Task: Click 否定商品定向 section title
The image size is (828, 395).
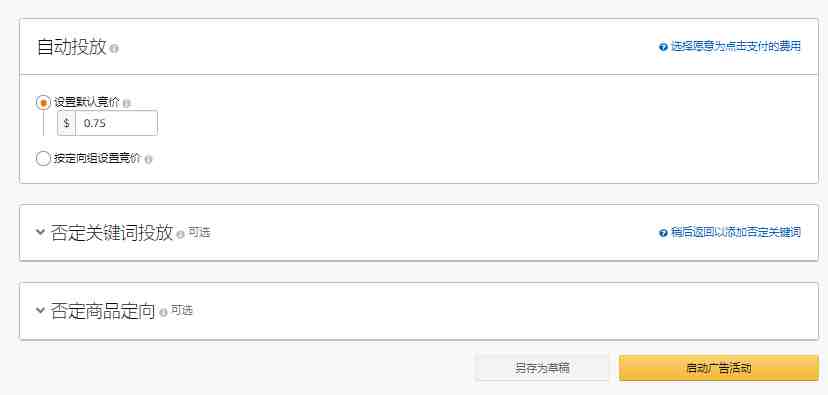Action: click(103, 311)
